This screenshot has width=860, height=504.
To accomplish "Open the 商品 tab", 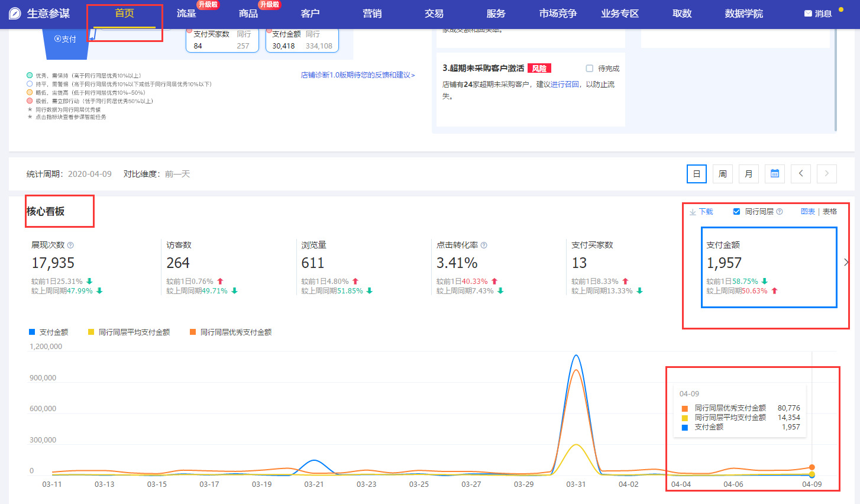I will coord(248,14).
